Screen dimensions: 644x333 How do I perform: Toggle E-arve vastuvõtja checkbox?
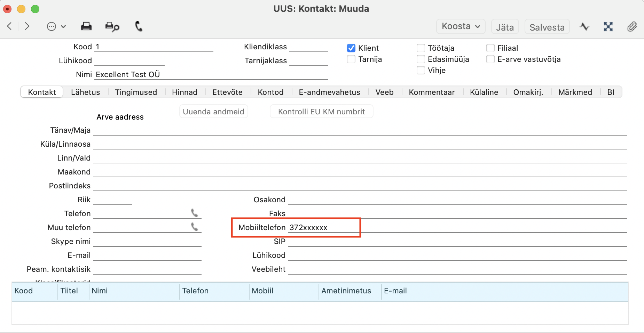coord(490,59)
